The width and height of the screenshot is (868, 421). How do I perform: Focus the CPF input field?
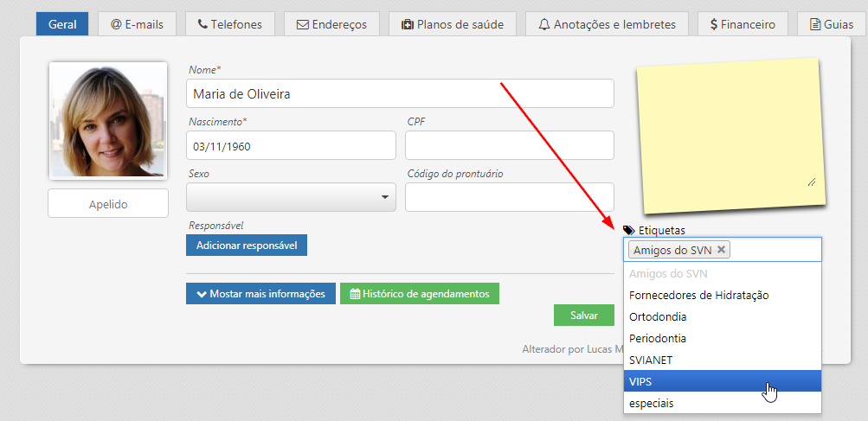[509, 145]
